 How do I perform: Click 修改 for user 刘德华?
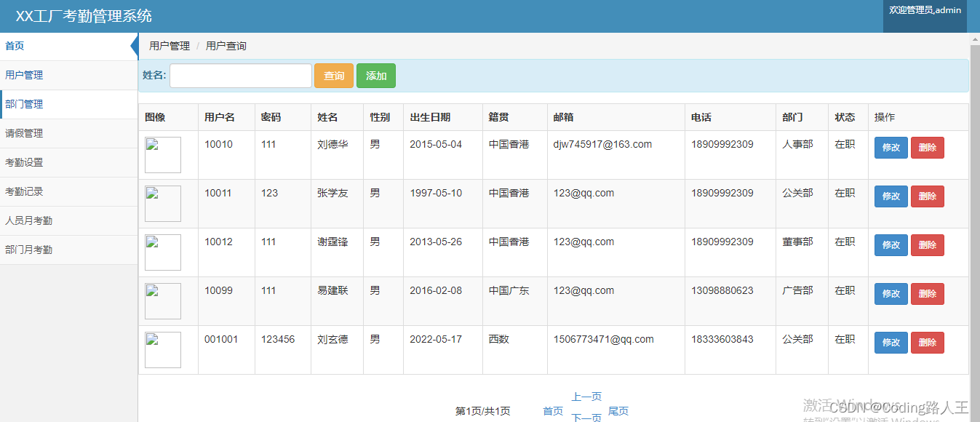click(x=891, y=147)
